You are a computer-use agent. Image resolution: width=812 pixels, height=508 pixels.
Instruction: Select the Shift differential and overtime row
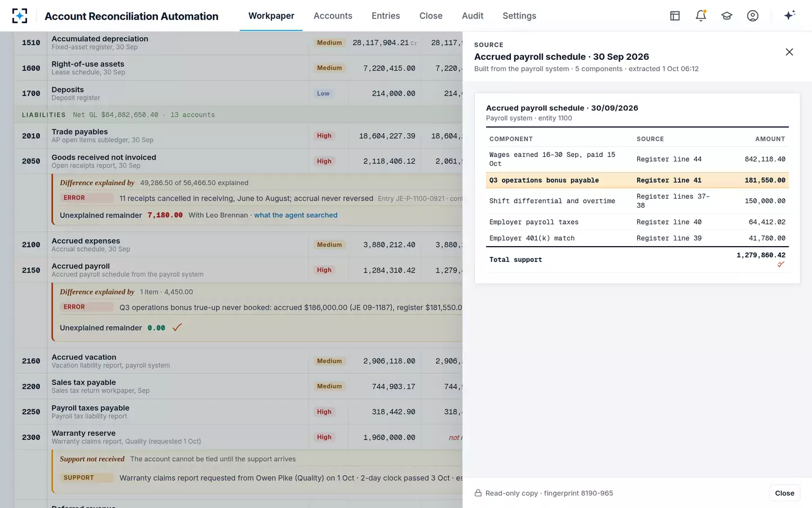coord(637,201)
